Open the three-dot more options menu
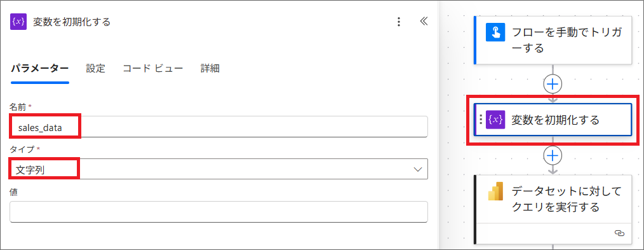Viewport: 644px width, 250px height. point(398,22)
